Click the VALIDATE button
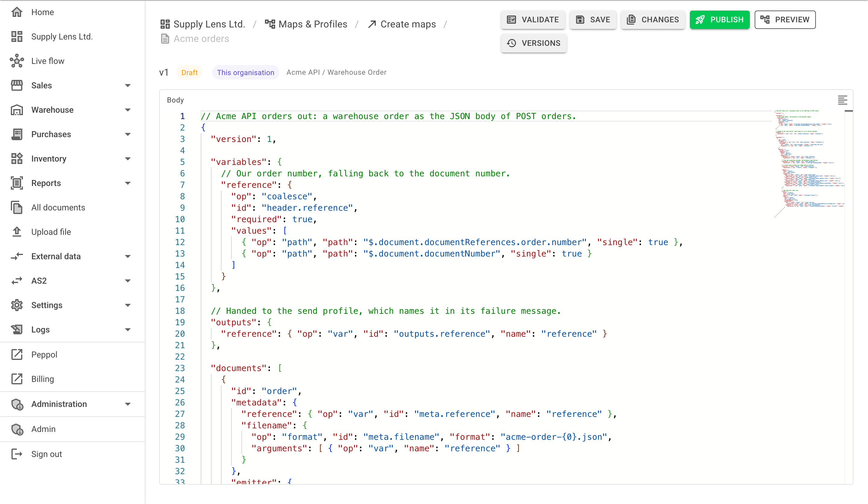Viewport: 868px width, 504px height. (533, 20)
